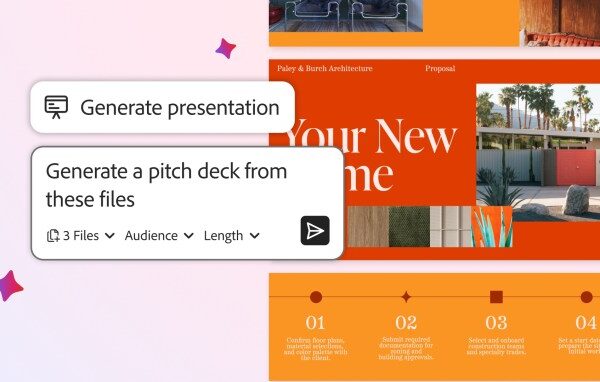Click the green fabric texture swatch
Image resolution: width=600 pixels, height=382 pixels.
[409, 227]
